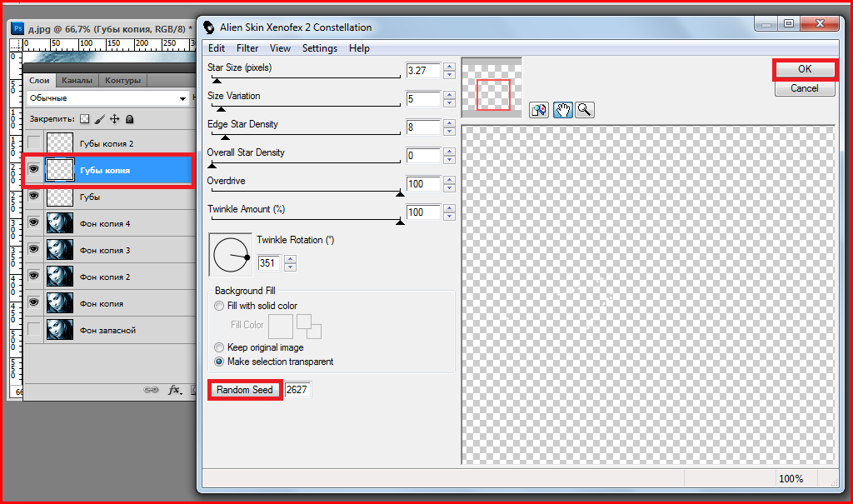Hide the Губы layer

tap(33, 197)
